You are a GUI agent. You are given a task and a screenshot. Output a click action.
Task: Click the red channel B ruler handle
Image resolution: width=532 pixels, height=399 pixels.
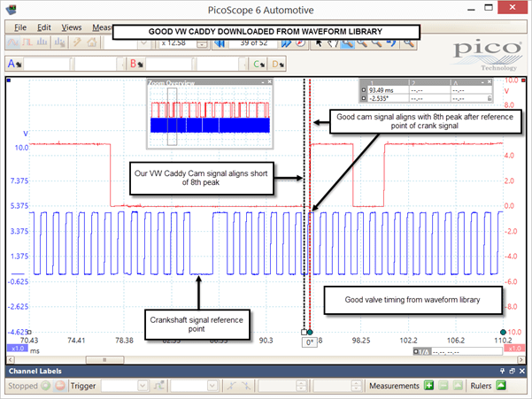coord(523,81)
